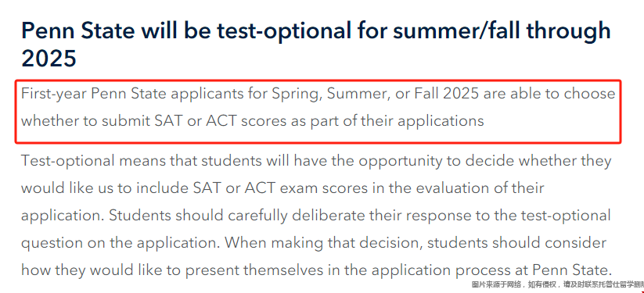The height and width of the screenshot is (293, 644).
Task: Click 'Spring, Summer, or Fall 2025' text
Action: click(375, 94)
